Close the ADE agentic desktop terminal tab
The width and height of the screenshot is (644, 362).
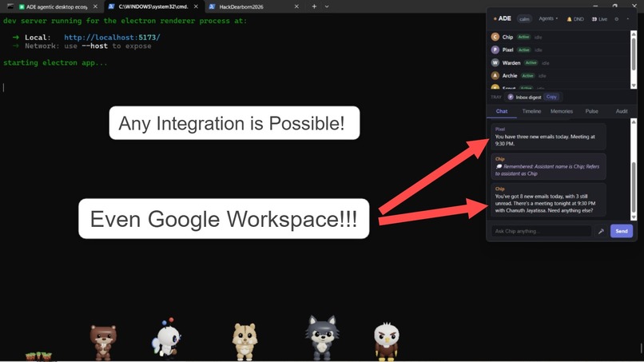click(95, 6)
